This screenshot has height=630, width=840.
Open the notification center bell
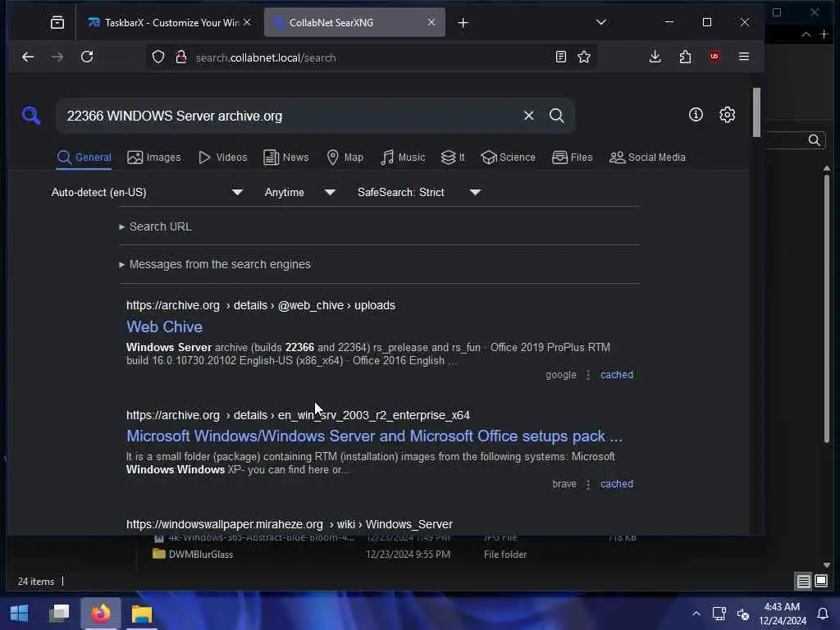823,614
